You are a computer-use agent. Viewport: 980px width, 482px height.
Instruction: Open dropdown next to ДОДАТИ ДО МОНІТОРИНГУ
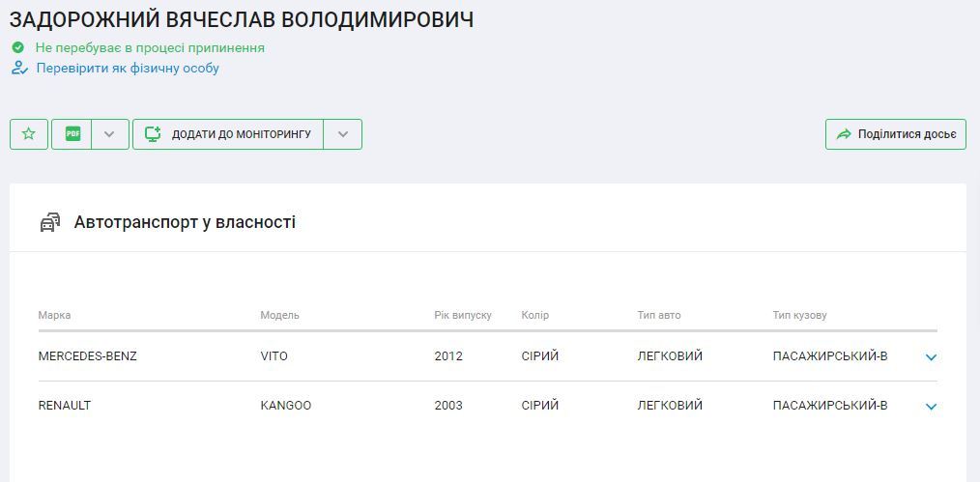[342, 134]
